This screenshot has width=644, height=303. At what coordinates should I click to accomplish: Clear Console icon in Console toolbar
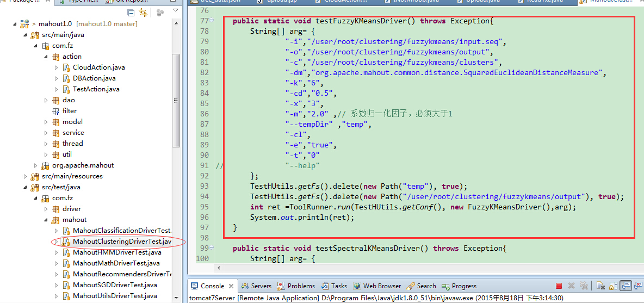tap(600, 286)
